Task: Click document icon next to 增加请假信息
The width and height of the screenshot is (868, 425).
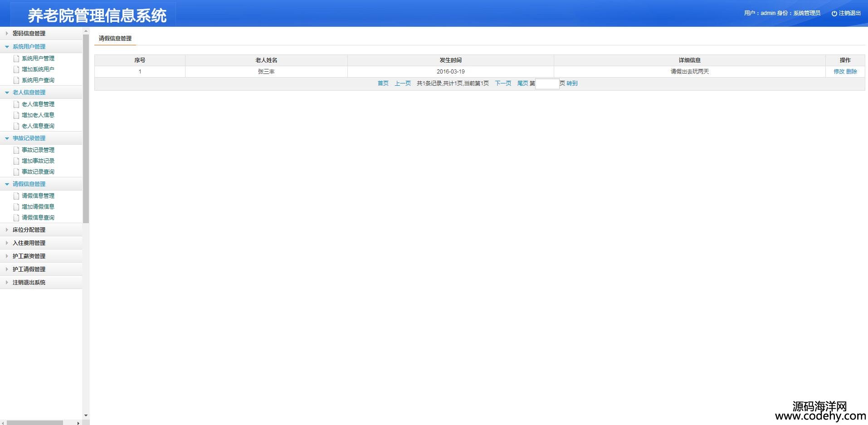Action: coord(16,207)
